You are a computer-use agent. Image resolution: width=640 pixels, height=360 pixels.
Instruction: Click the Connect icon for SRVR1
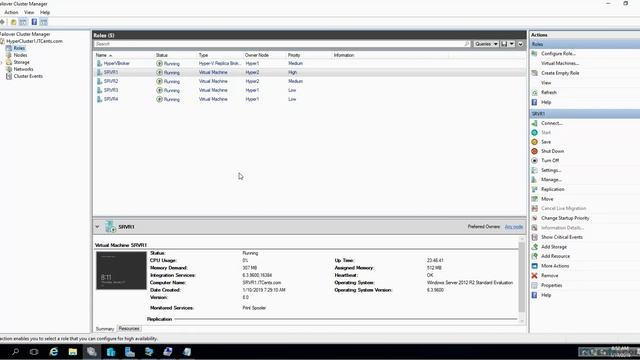coord(534,123)
